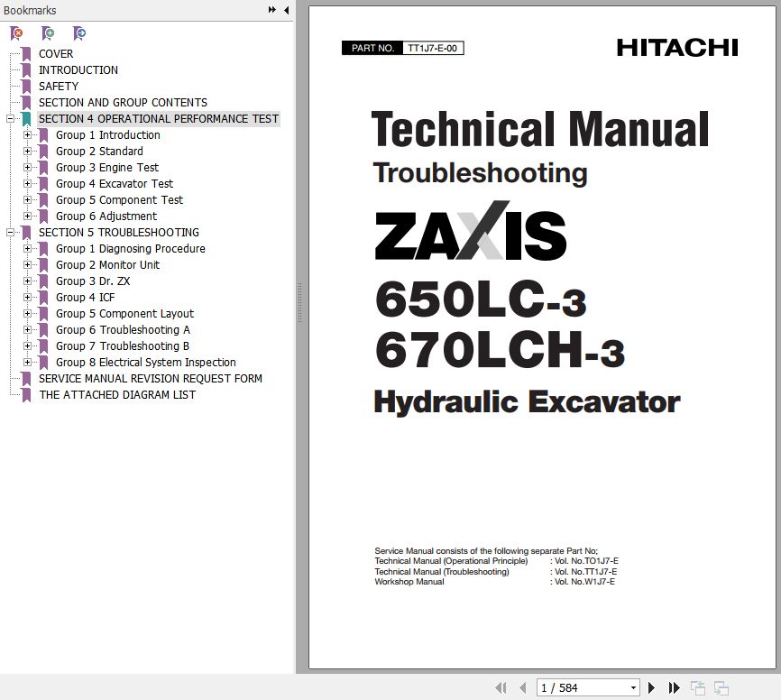Select SECTION 4 OPERATIONAL PERFORMANCE TEST bookmark
Image resolution: width=781 pixels, height=700 pixels.
(159, 118)
